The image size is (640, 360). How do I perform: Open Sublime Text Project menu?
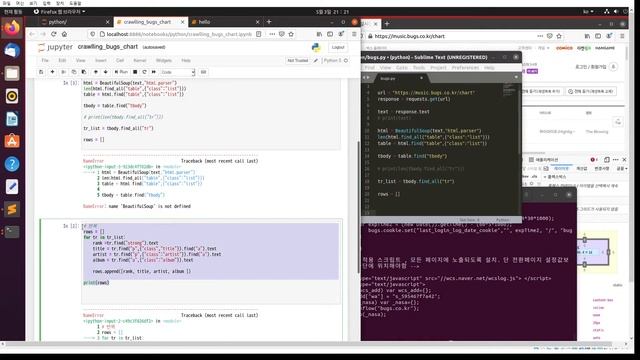(438, 67)
